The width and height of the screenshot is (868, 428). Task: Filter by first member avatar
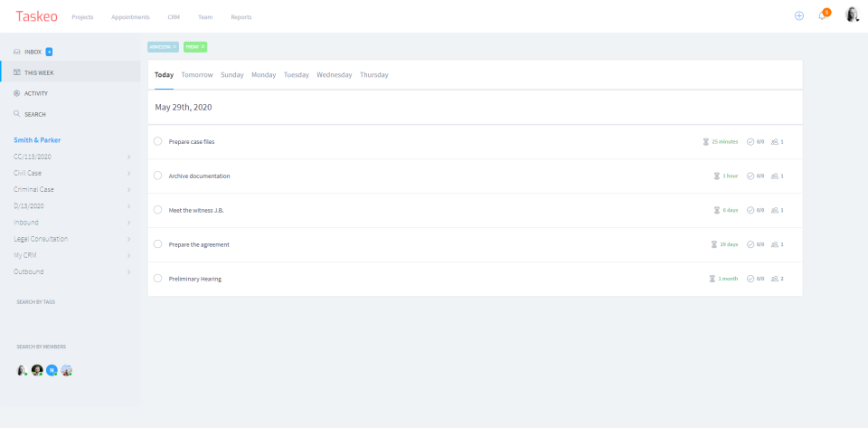click(22, 370)
